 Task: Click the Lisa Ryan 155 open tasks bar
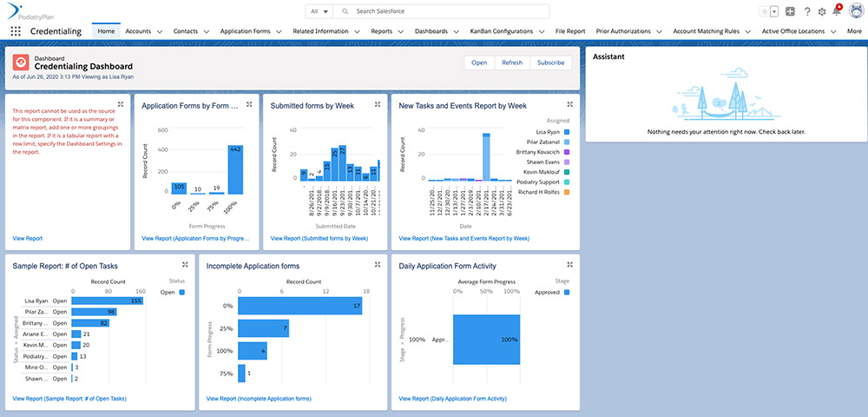pyautogui.click(x=108, y=301)
